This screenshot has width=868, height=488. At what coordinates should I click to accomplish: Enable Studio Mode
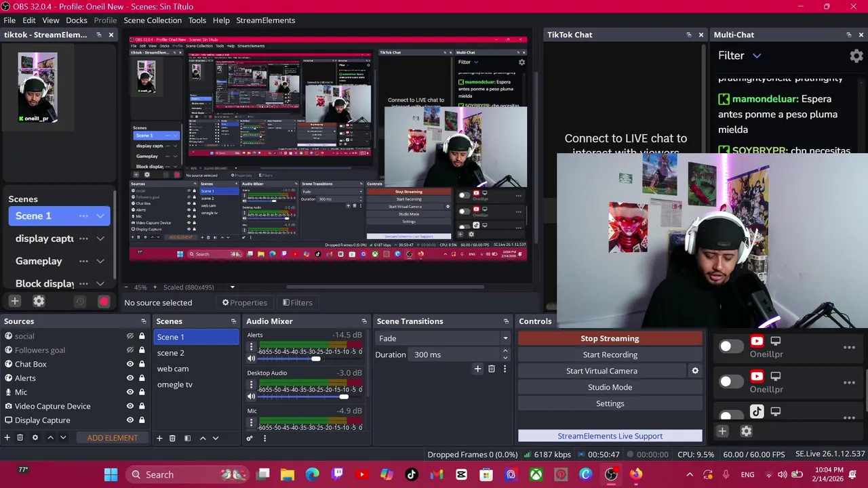(610, 387)
